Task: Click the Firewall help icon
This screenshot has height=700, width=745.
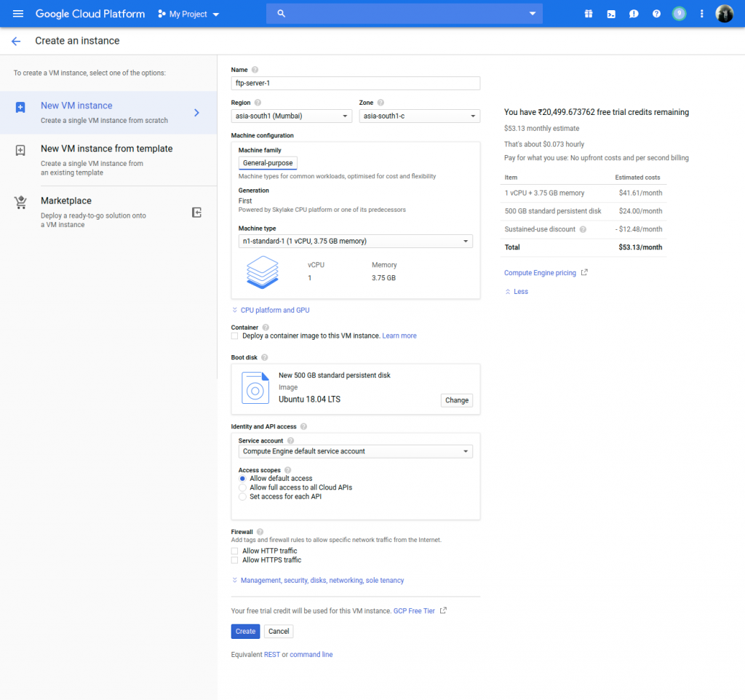Action: 260,532
